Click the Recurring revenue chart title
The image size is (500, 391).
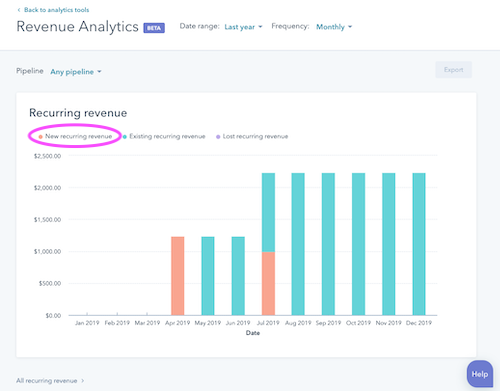click(78, 113)
